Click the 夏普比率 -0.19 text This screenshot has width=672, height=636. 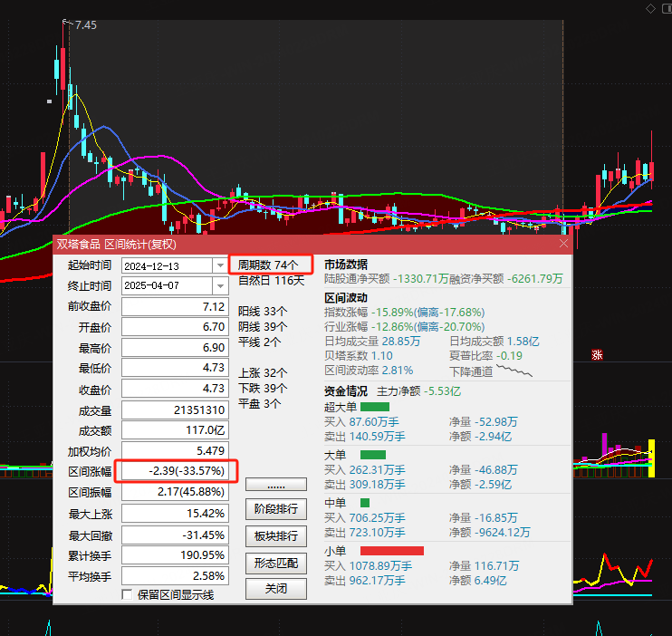click(x=486, y=356)
